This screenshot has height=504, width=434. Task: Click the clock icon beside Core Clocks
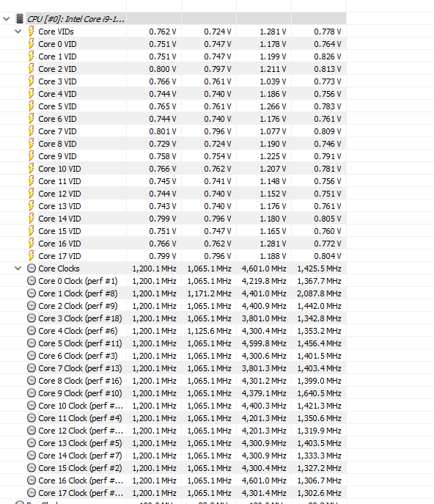click(32, 268)
